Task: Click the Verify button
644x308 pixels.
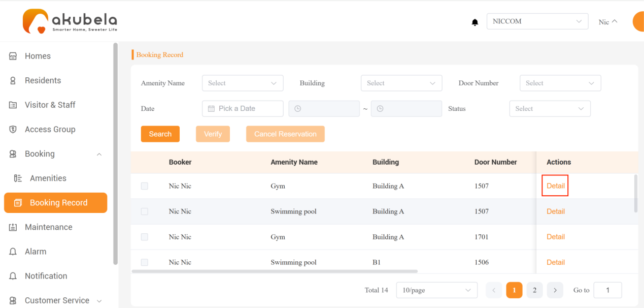Action: pyautogui.click(x=213, y=134)
